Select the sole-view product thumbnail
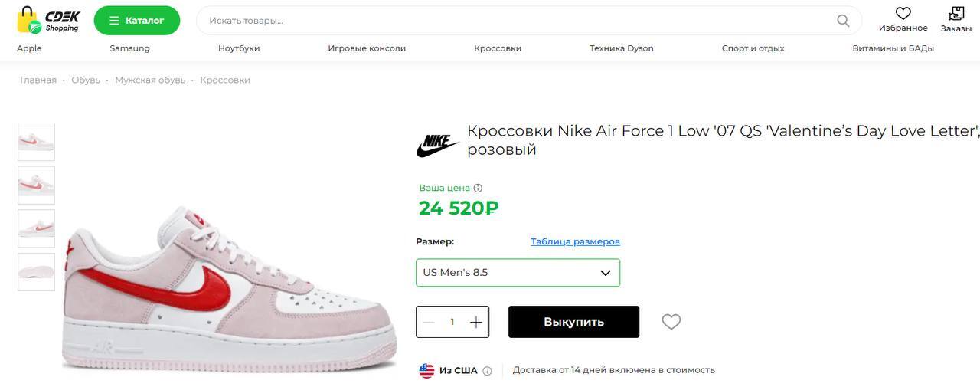Viewport: 980px width, 387px height. 37,272
